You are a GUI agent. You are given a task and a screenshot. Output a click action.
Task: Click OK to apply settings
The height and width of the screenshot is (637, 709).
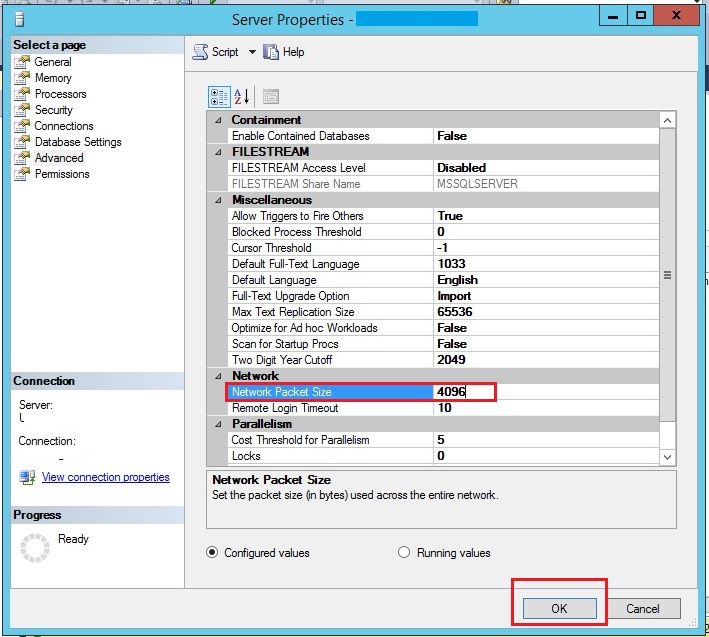click(559, 609)
